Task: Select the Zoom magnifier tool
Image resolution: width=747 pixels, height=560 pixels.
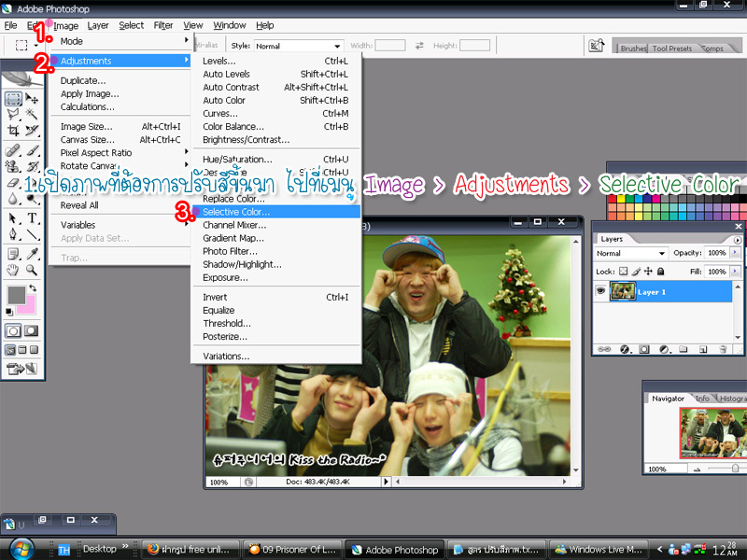Action: [x=32, y=270]
